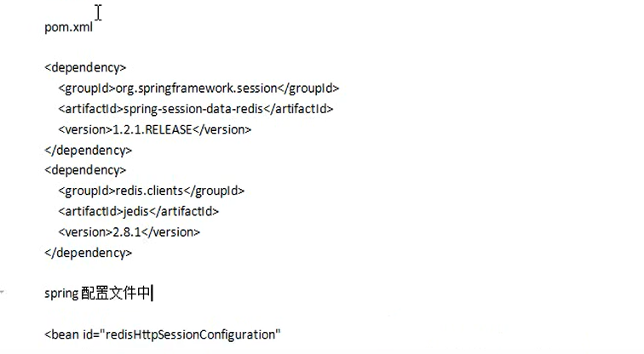Click the <bean word at line start
Viewport: 644px width, 354px height.
coord(62,334)
